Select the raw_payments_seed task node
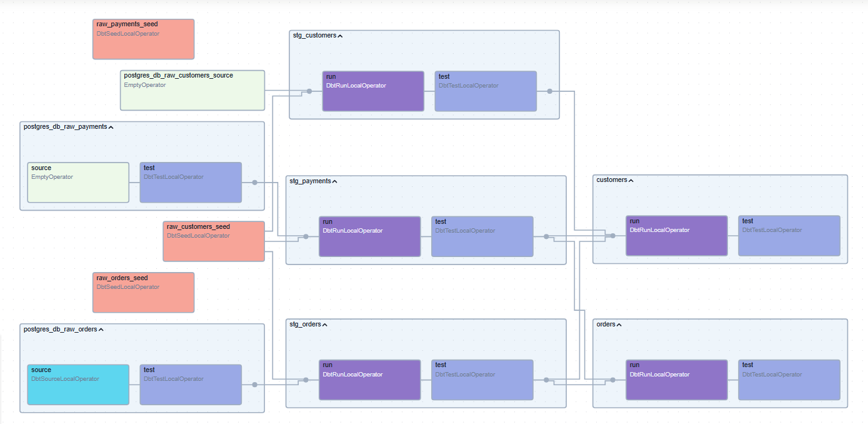 pyautogui.click(x=143, y=39)
